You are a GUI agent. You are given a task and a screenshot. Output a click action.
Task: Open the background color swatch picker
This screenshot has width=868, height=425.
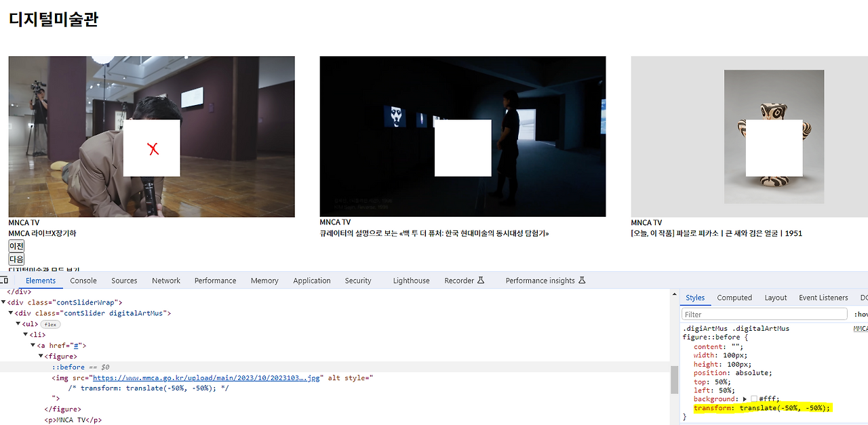tap(754, 399)
